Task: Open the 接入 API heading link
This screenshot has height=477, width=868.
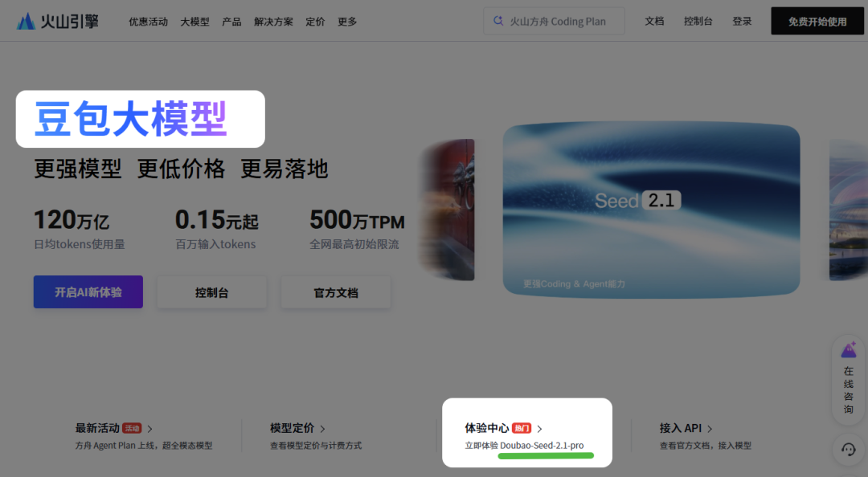Action: [681, 428]
